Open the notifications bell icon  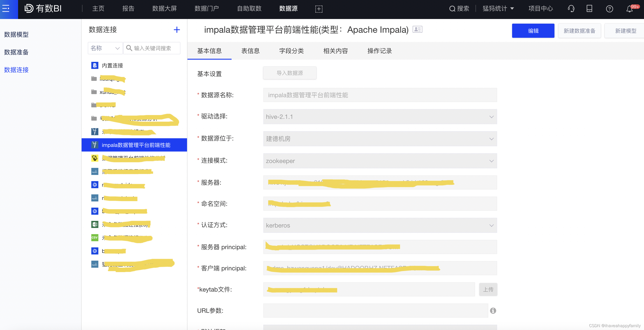[x=629, y=9]
